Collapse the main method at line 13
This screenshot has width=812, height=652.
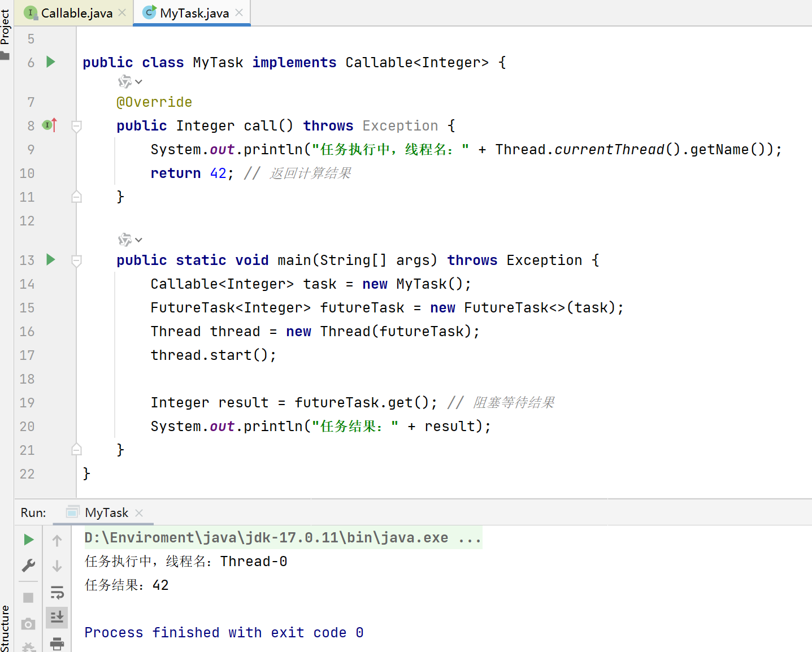[x=77, y=260]
